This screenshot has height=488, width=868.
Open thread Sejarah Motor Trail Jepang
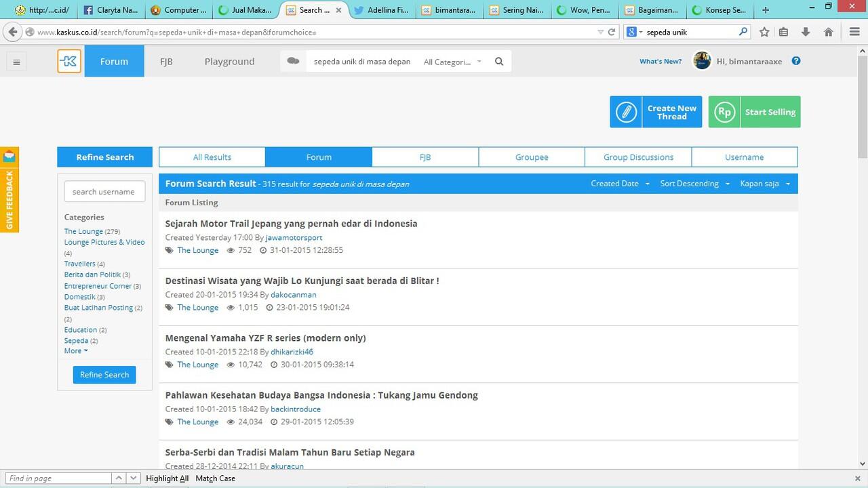click(x=292, y=224)
